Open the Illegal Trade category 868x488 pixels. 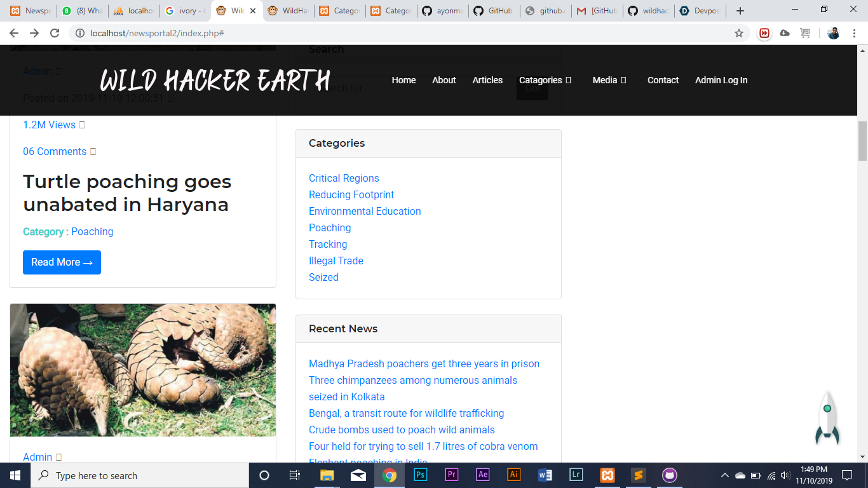coord(336,261)
